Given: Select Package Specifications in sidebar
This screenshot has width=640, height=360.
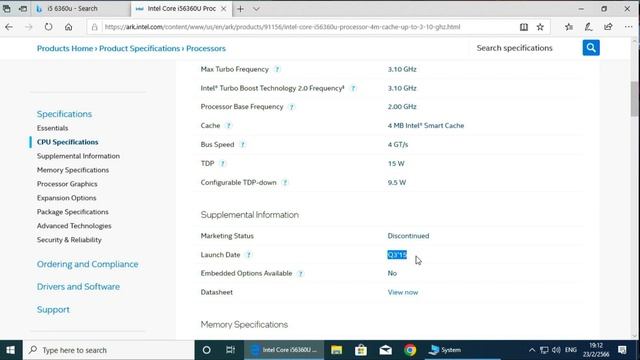Looking at the screenshot, I should pyautogui.click(x=73, y=212).
